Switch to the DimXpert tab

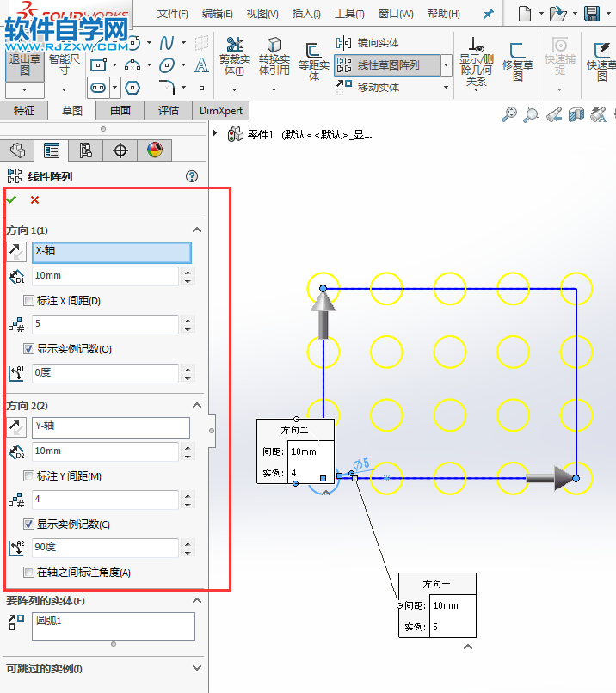point(220,111)
